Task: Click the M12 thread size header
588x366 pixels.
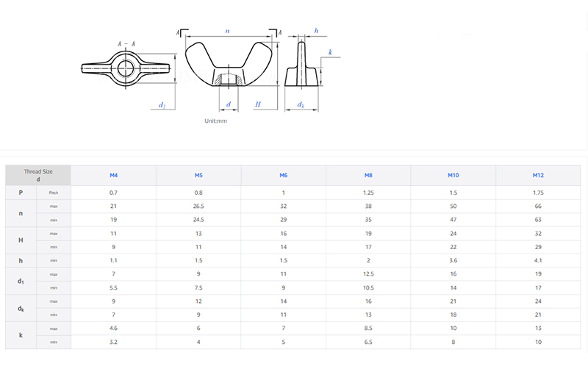Action: point(538,175)
